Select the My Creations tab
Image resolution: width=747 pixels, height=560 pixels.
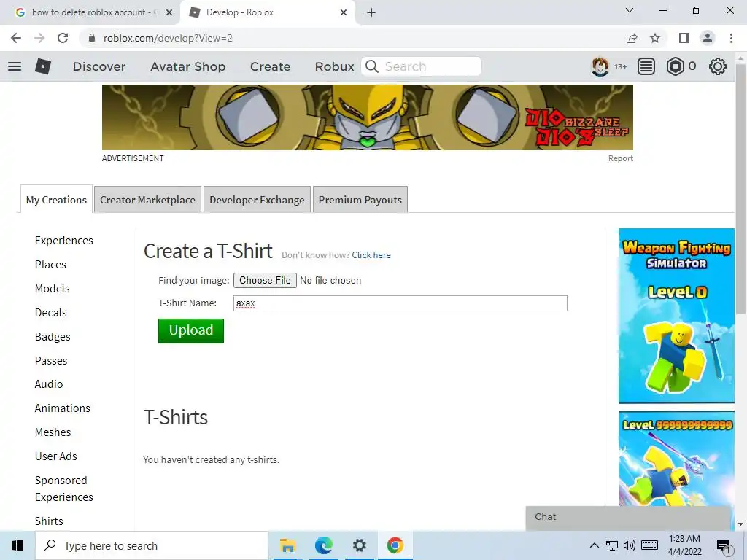coord(56,200)
